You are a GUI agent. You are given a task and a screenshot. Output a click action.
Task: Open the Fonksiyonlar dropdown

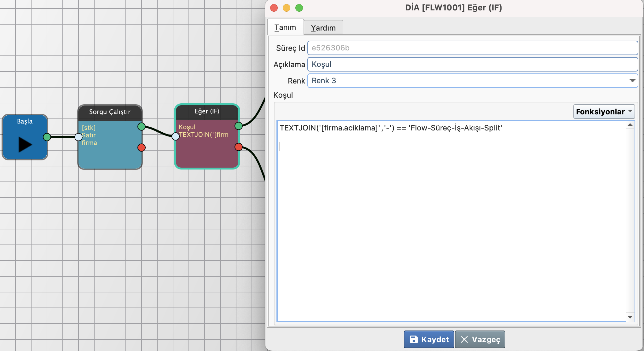click(x=604, y=112)
